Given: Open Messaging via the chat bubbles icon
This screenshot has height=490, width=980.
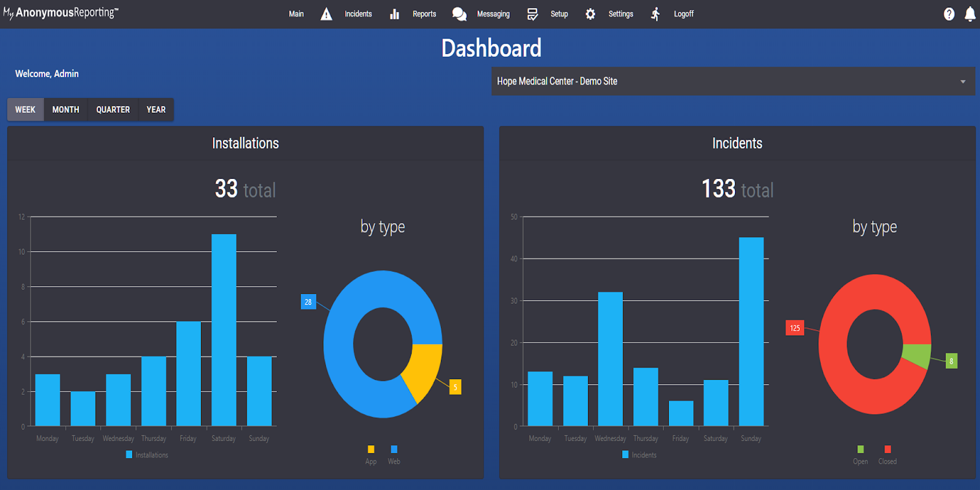Looking at the screenshot, I should click(x=459, y=14).
